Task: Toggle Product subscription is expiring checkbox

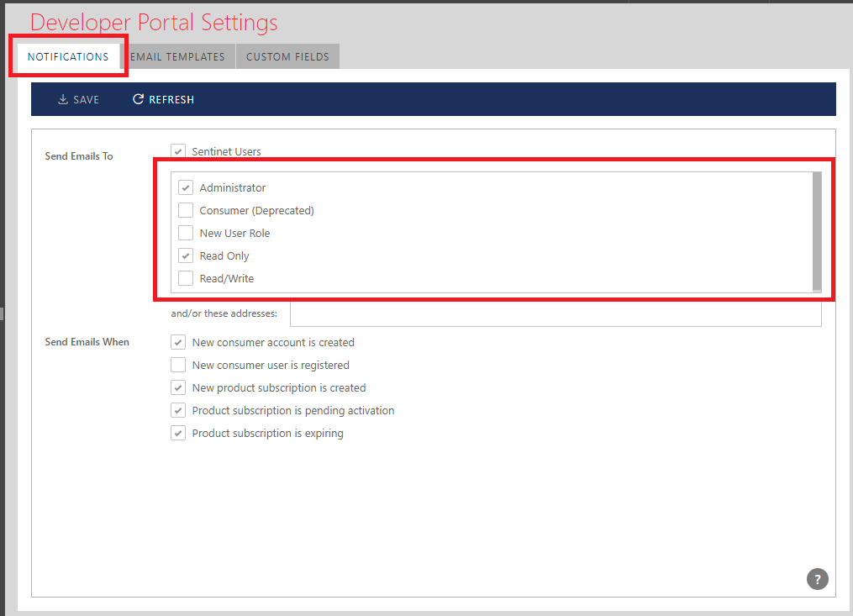Action: (178, 434)
